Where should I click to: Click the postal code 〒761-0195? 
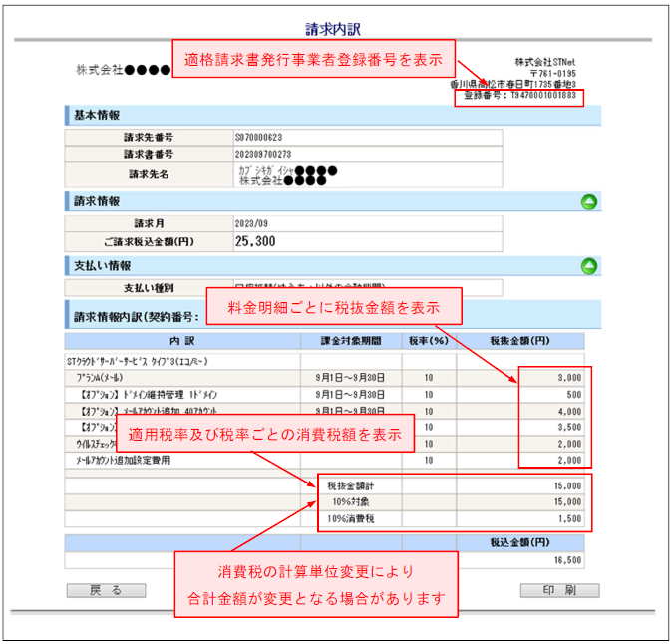553,73
